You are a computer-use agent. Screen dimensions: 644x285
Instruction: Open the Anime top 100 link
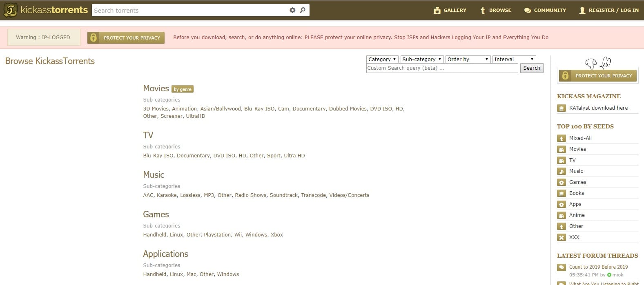577,215
